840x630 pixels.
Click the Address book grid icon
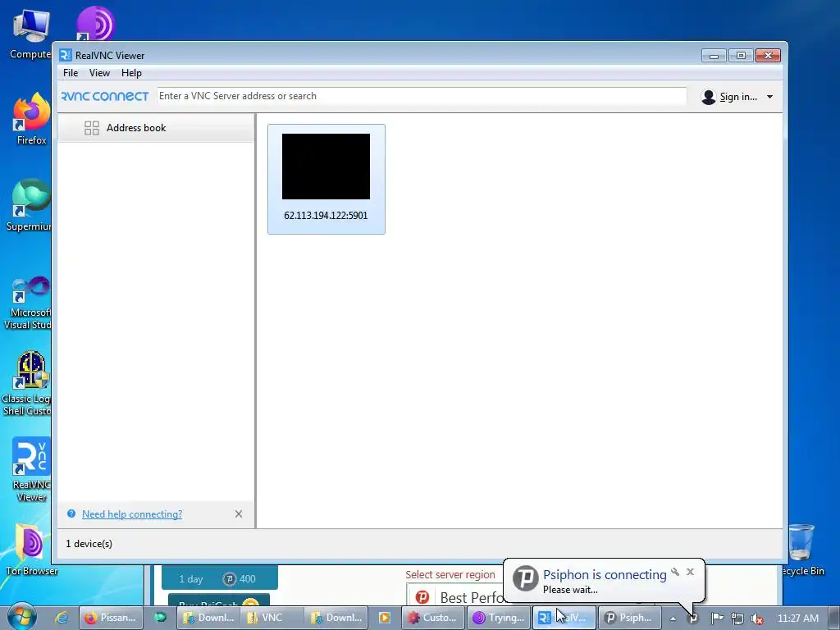tap(92, 128)
